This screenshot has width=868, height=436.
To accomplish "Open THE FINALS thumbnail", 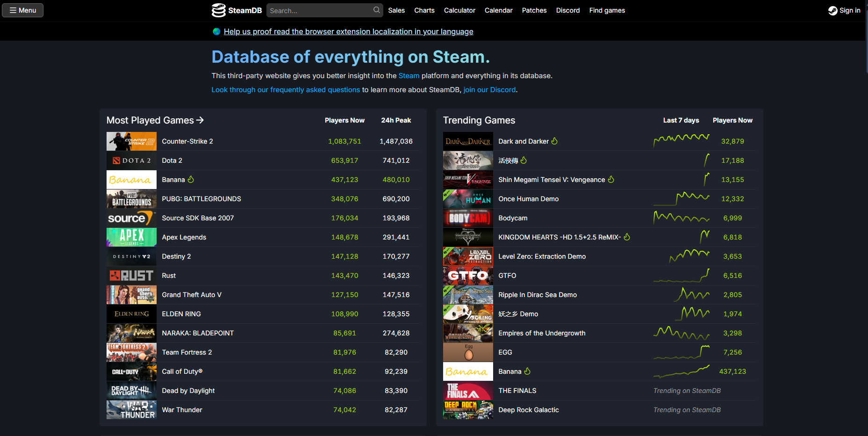I will pos(468,391).
